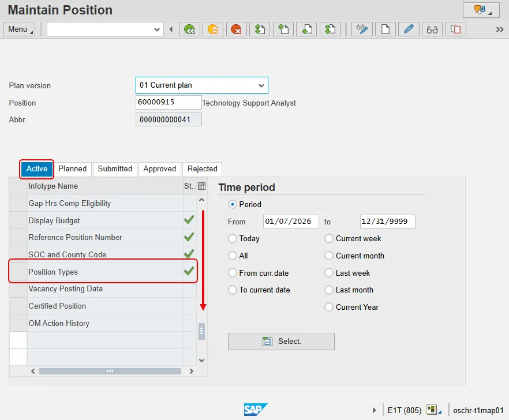Screen dimensions: 509x420
Task: Go to first page icon
Action: point(259,29)
